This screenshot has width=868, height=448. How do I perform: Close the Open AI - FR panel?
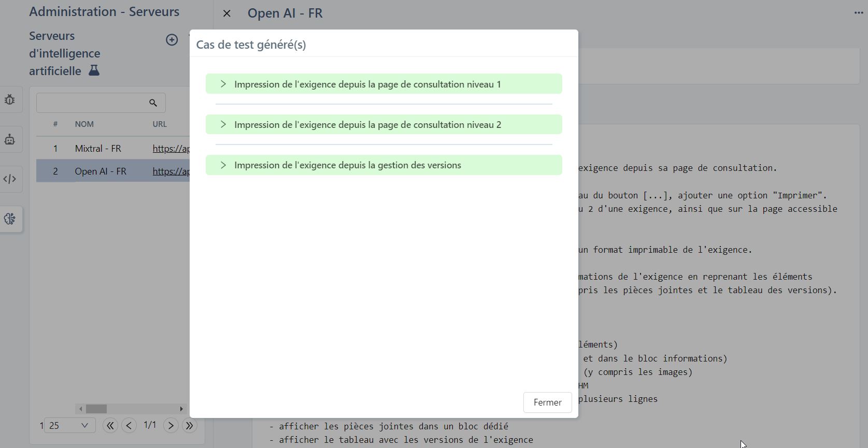(x=227, y=13)
